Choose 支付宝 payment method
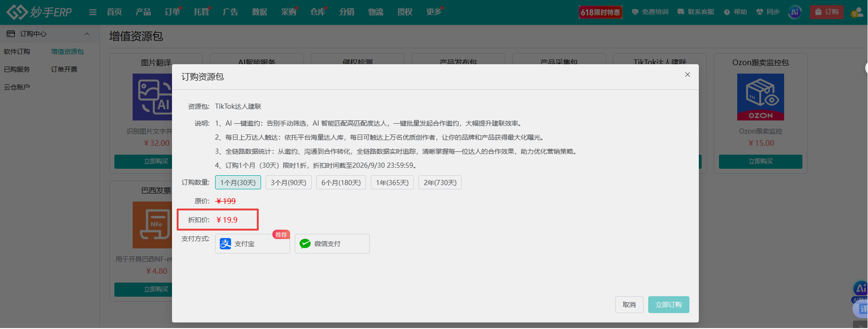Image resolution: width=868 pixels, height=329 pixels. pos(253,244)
